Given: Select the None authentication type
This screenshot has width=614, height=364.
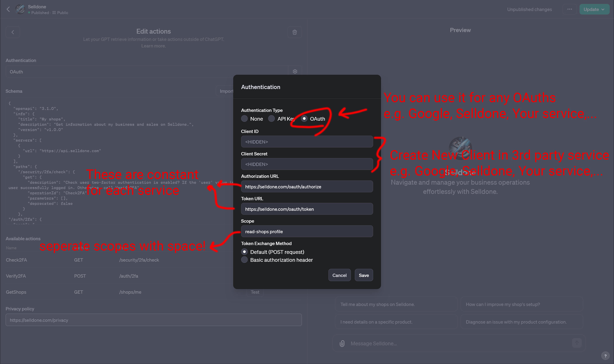Looking at the screenshot, I should (244, 119).
